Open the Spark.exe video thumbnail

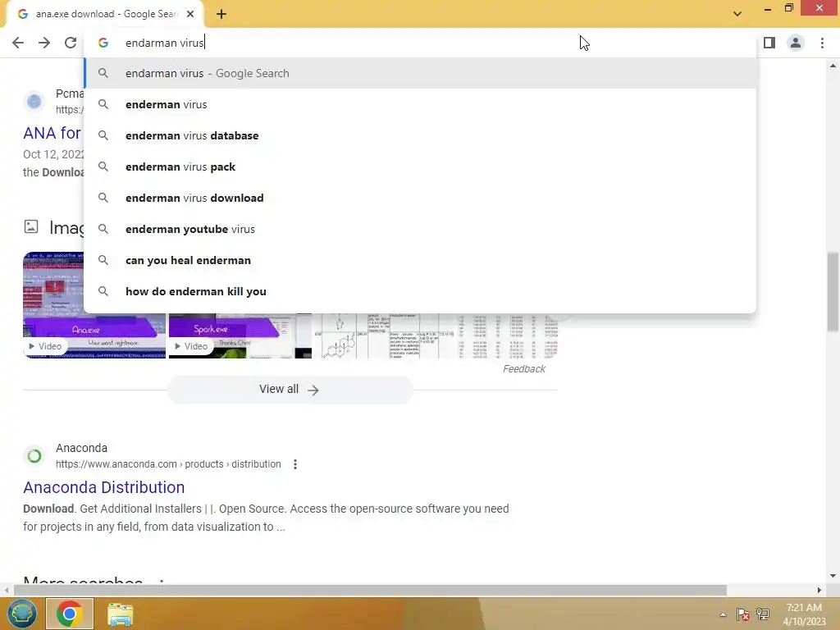pyautogui.click(x=240, y=336)
